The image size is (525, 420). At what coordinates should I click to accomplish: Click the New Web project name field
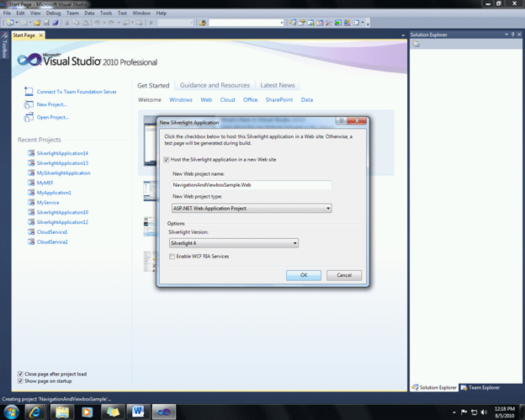252,185
